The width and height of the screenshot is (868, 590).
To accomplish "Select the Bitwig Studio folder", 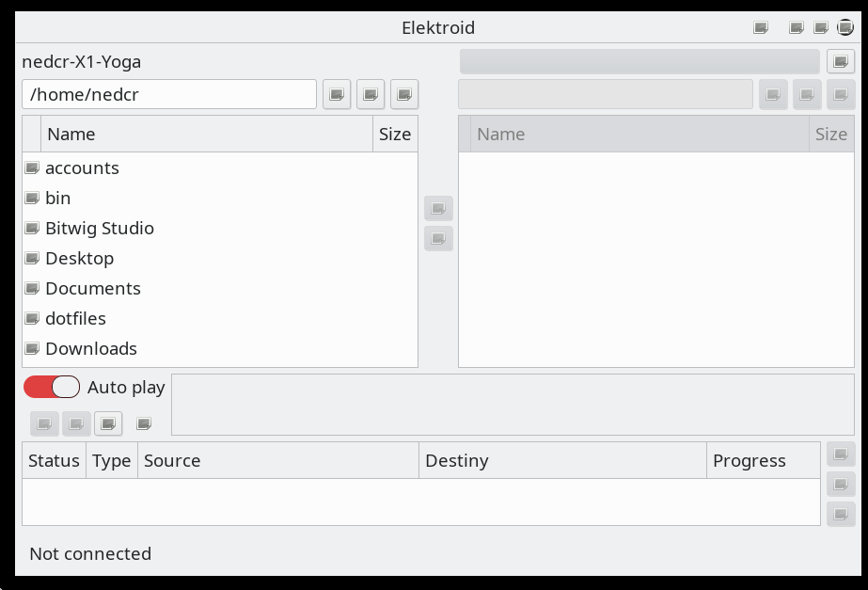I will (x=100, y=229).
